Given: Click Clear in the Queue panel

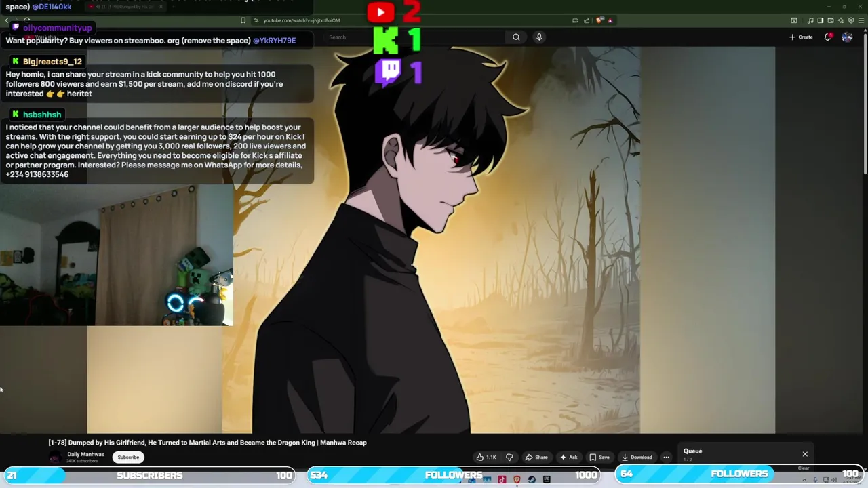Looking at the screenshot, I should (x=804, y=468).
